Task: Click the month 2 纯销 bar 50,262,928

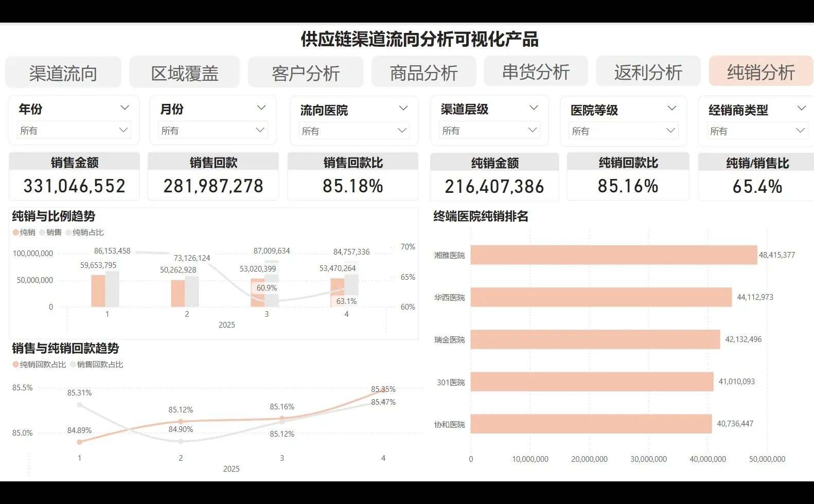Action: pos(178,294)
